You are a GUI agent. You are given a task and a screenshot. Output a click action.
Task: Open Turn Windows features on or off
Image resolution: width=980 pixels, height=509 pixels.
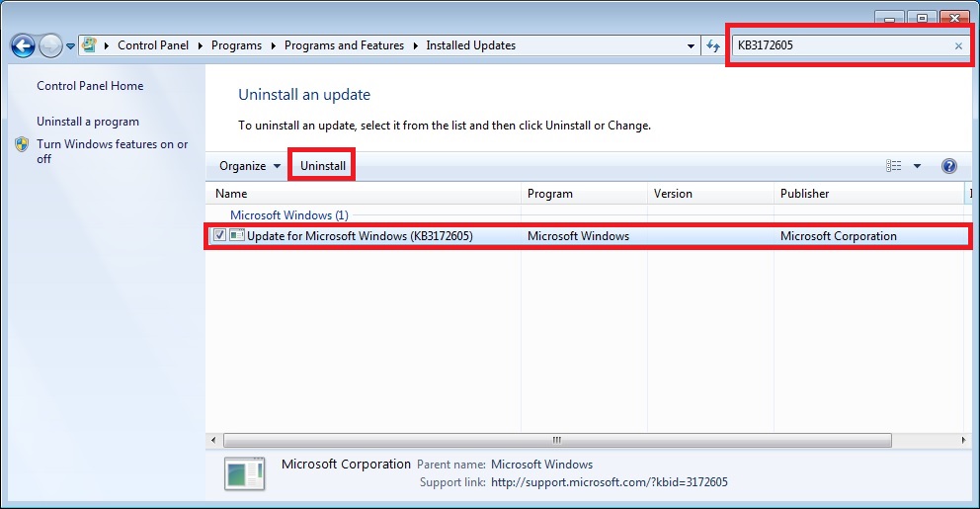tap(112, 151)
